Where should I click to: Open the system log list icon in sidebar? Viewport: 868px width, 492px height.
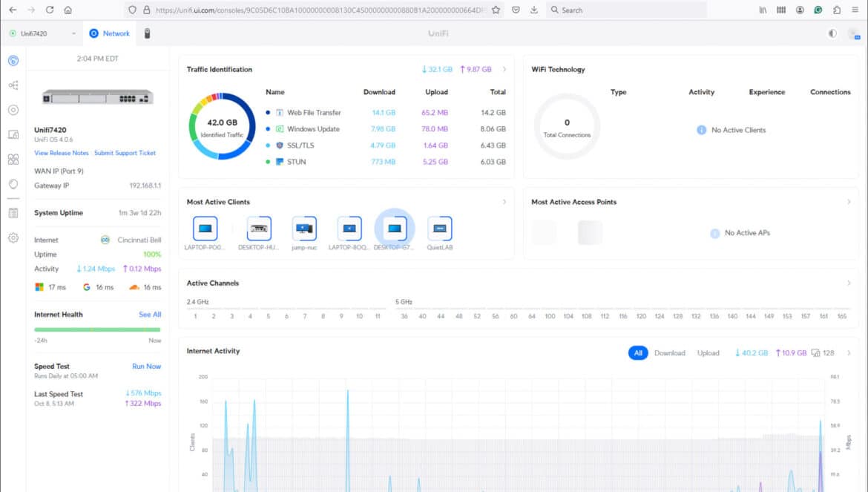[x=13, y=213]
